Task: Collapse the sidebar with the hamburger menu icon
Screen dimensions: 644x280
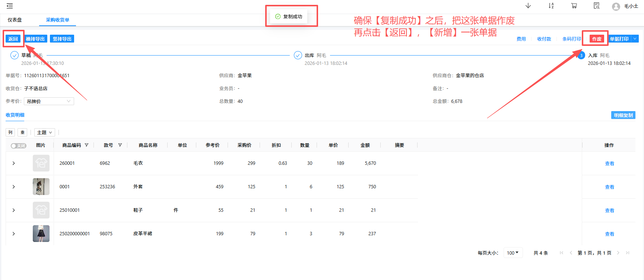Action: click(x=10, y=6)
